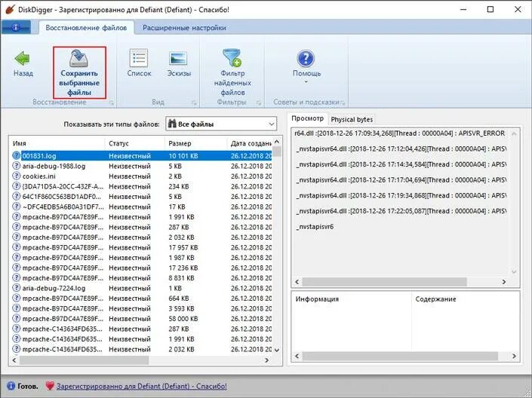Switch to the Physical bytes tab
This screenshot has width=532, height=398.
click(352, 119)
